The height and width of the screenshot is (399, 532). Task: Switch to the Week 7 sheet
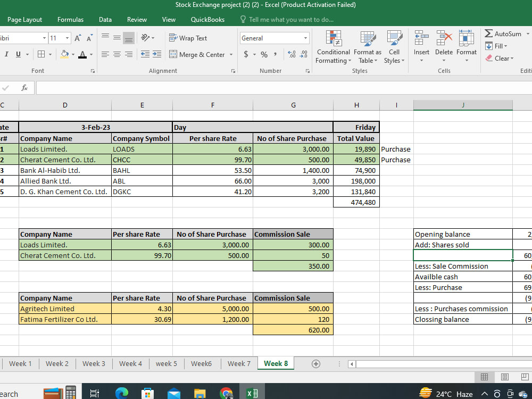click(239, 364)
